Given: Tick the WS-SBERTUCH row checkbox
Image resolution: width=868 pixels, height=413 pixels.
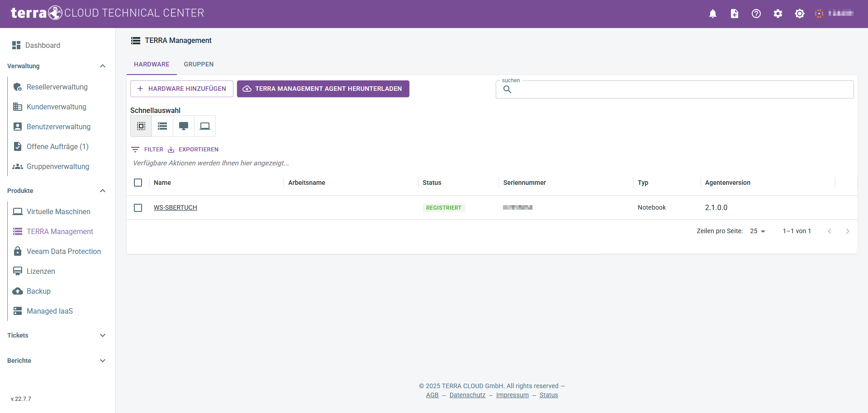Looking at the screenshot, I should pyautogui.click(x=138, y=208).
